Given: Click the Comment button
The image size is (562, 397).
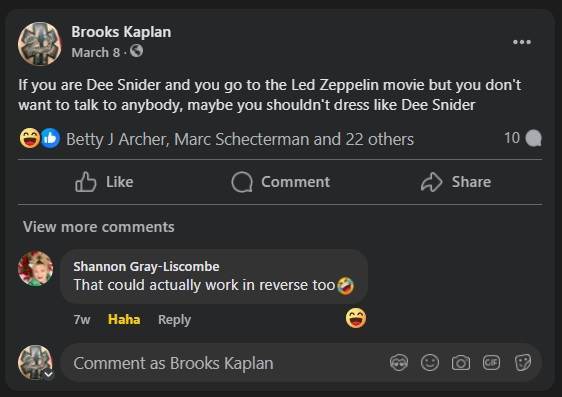Looking at the screenshot, I should (280, 182).
